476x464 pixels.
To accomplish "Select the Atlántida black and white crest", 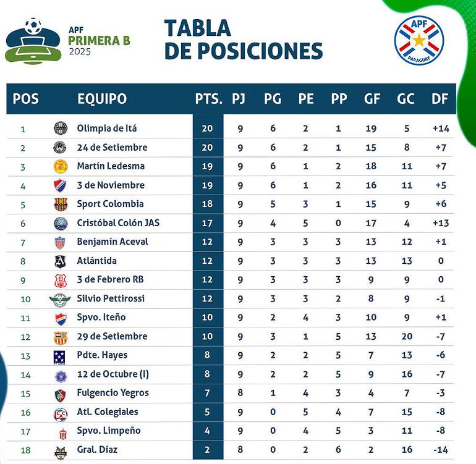I will (x=60, y=261).
